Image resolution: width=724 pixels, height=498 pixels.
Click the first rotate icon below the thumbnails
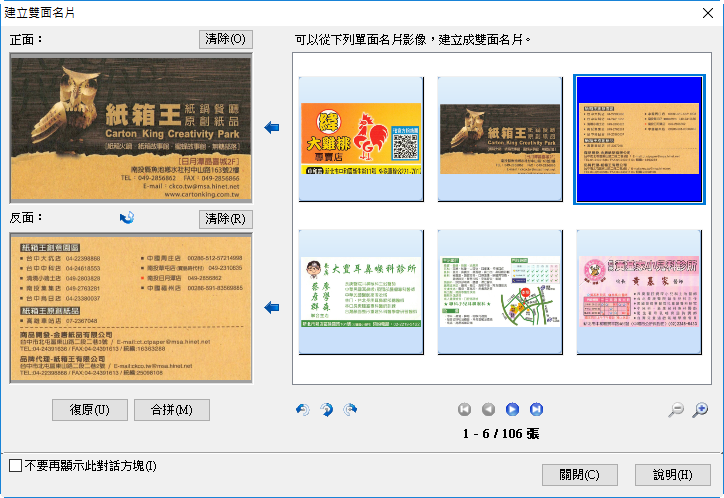tap(303, 409)
